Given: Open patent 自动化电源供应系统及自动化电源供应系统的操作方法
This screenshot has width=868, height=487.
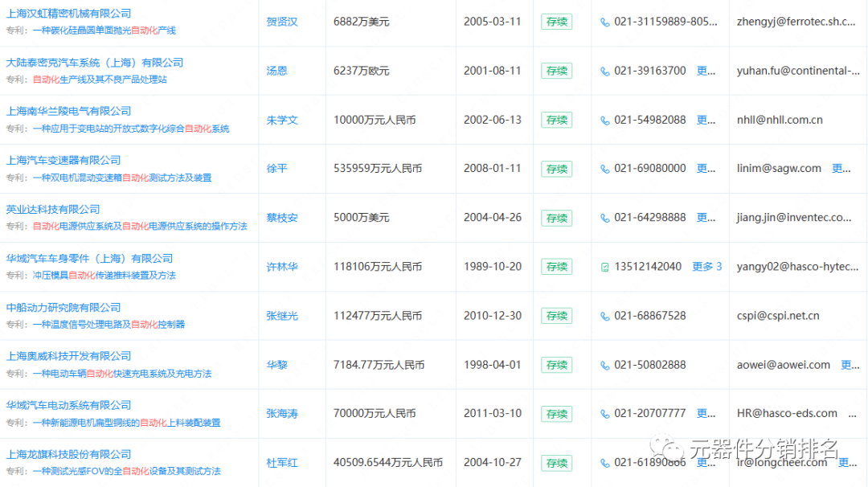Looking at the screenshot, I should click(140, 227).
